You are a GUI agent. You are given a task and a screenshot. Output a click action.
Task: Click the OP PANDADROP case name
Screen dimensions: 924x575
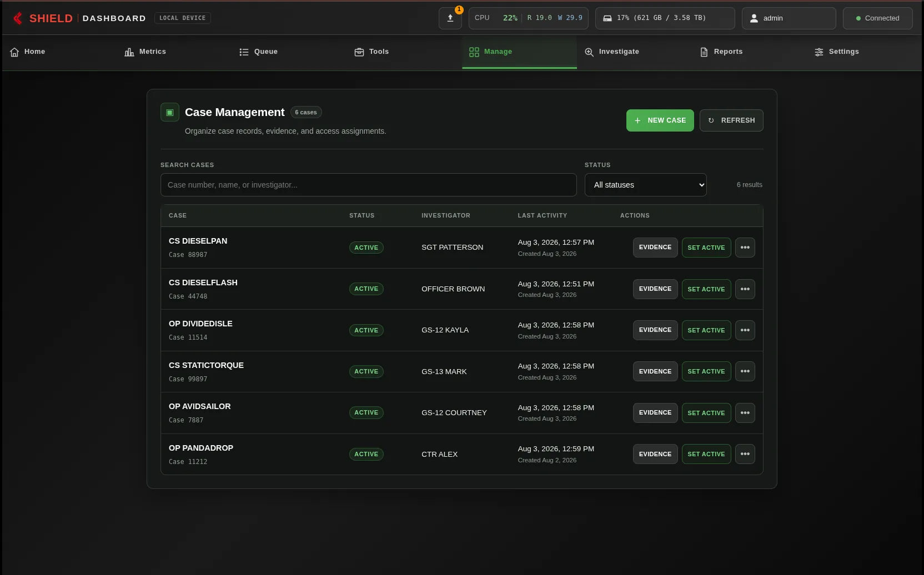click(201, 448)
